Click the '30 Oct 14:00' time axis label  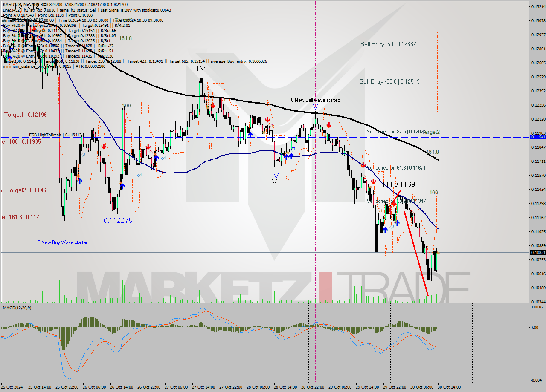pyautogui.click(x=449, y=387)
